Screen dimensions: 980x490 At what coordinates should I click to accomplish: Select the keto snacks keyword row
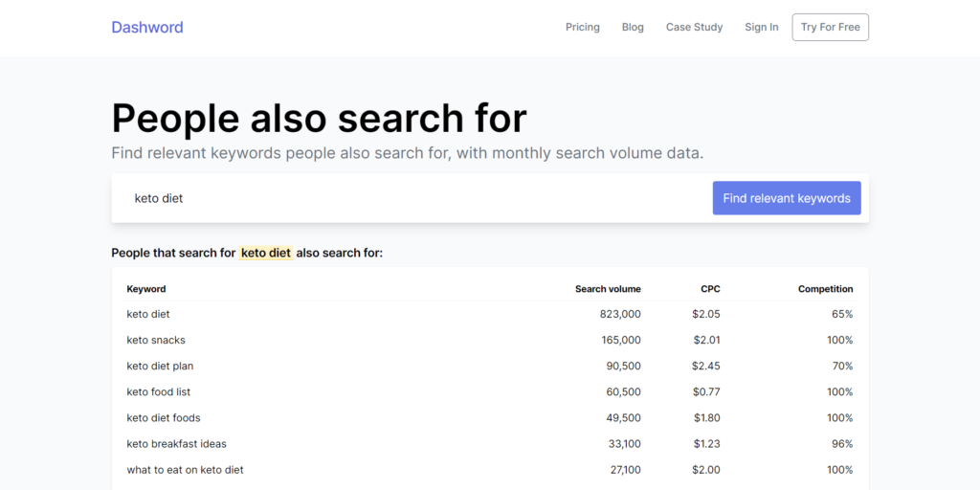pos(156,340)
